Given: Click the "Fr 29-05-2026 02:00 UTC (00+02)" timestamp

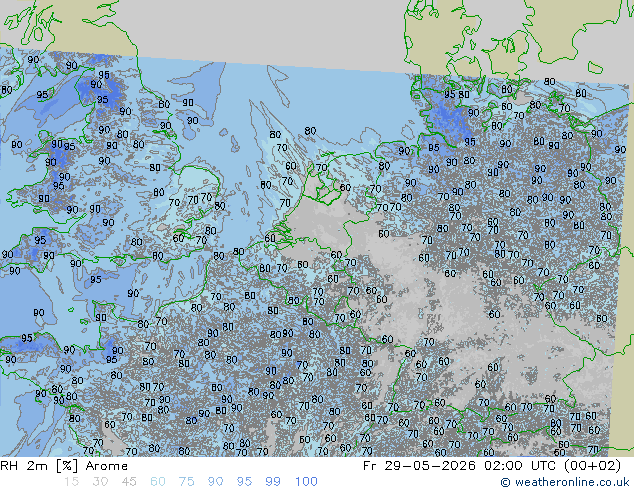Looking at the screenshot, I should (x=492, y=466).
